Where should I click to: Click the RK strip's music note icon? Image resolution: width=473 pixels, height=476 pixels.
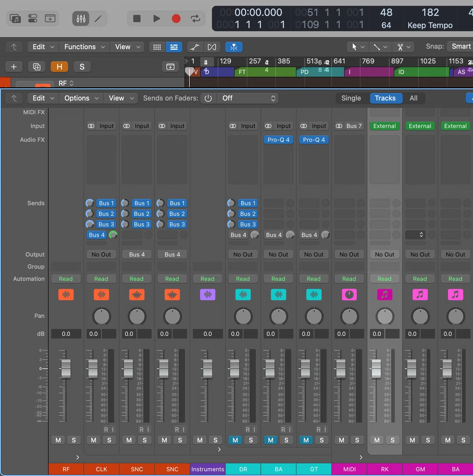[x=385, y=295]
